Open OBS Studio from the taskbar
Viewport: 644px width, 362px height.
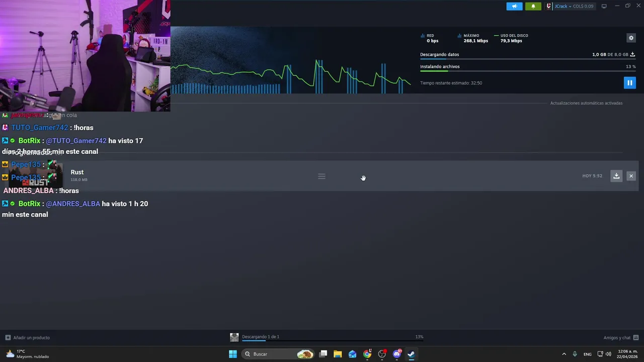[x=382, y=354]
